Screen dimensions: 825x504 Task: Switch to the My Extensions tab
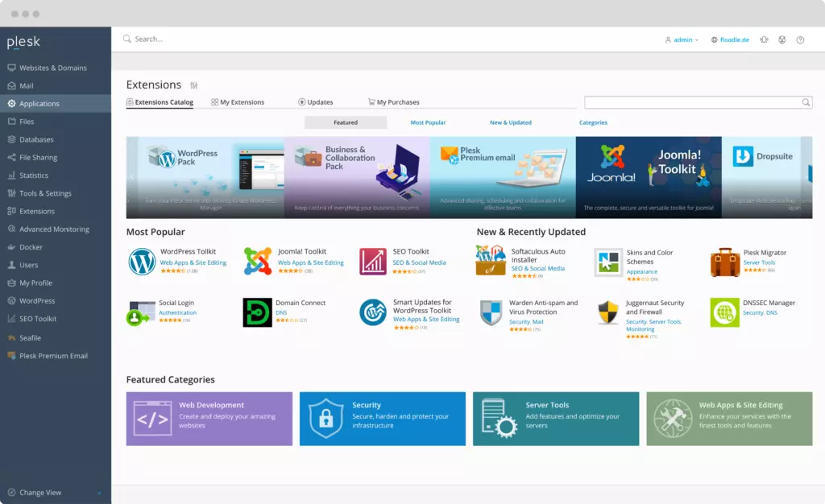click(238, 102)
